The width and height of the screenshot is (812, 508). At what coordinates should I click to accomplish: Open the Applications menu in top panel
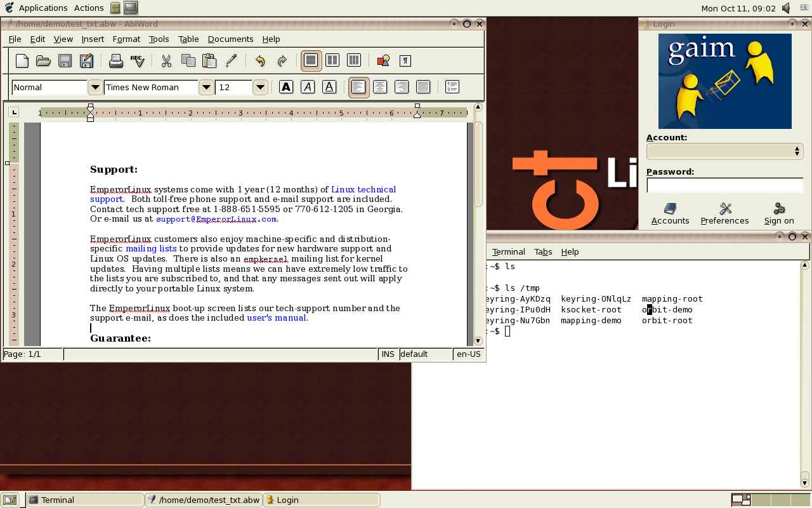(x=43, y=8)
